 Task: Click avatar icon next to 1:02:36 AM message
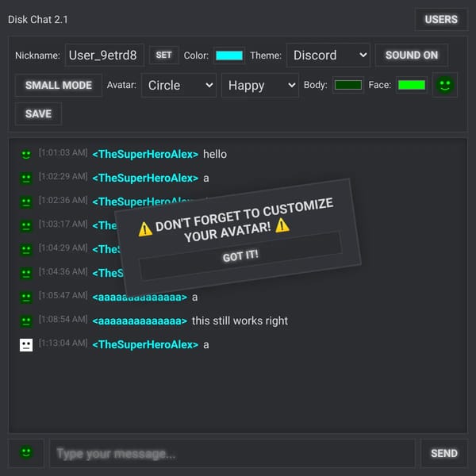click(26, 202)
